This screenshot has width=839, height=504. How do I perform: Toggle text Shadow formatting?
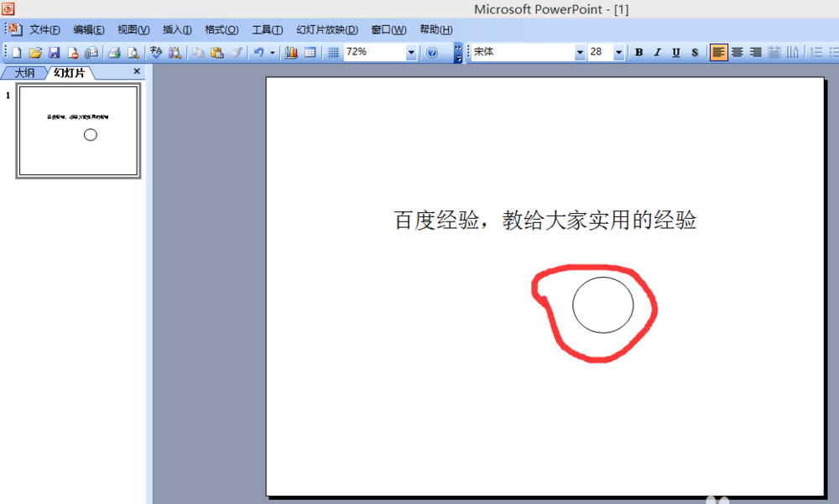(x=695, y=53)
